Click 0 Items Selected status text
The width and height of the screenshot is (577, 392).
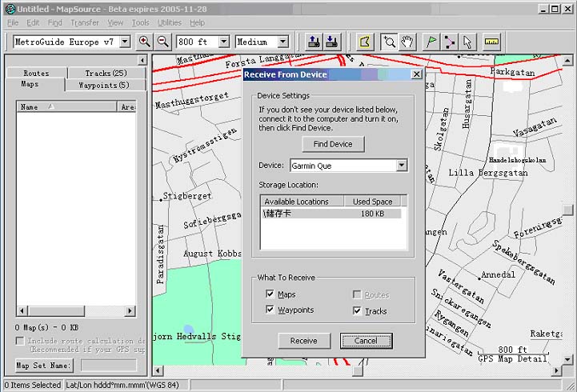(x=32, y=385)
